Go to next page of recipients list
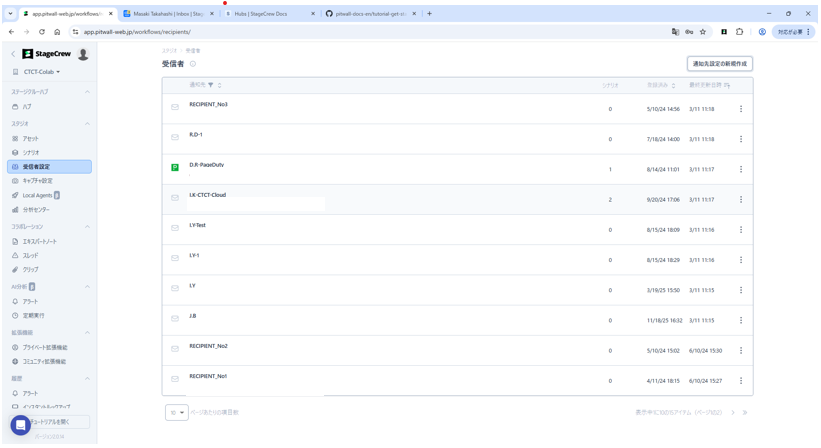 pos(733,412)
